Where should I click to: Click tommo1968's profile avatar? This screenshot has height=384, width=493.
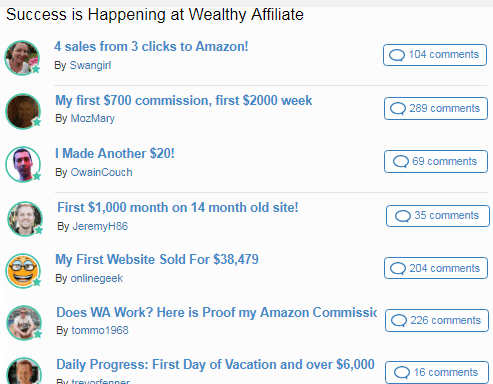[24, 323]
